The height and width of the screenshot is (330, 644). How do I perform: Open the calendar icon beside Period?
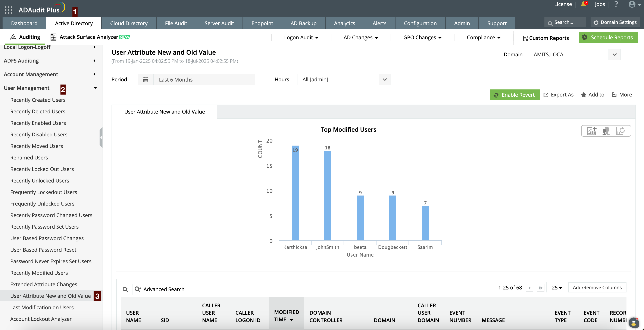pyautogui.click(x=146, y=79)
